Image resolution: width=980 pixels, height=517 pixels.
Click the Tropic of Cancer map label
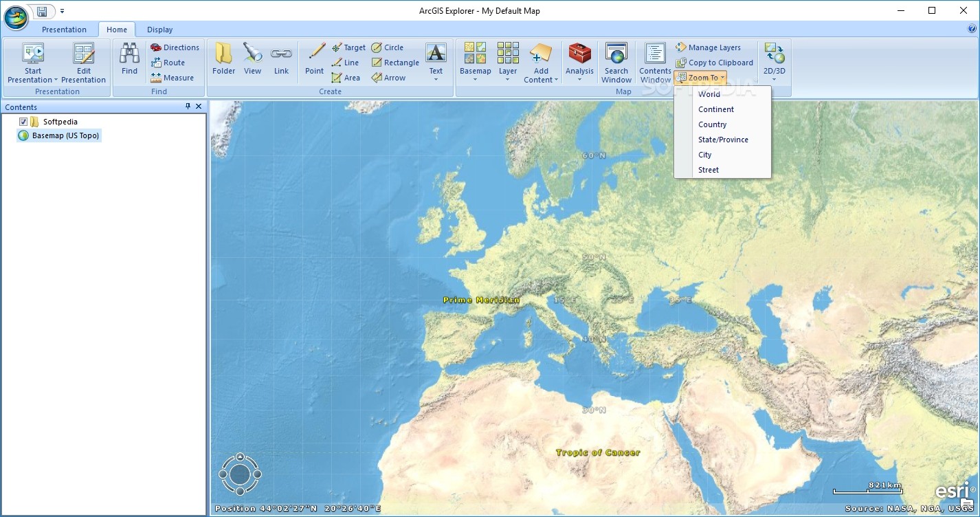pos(598,452)
